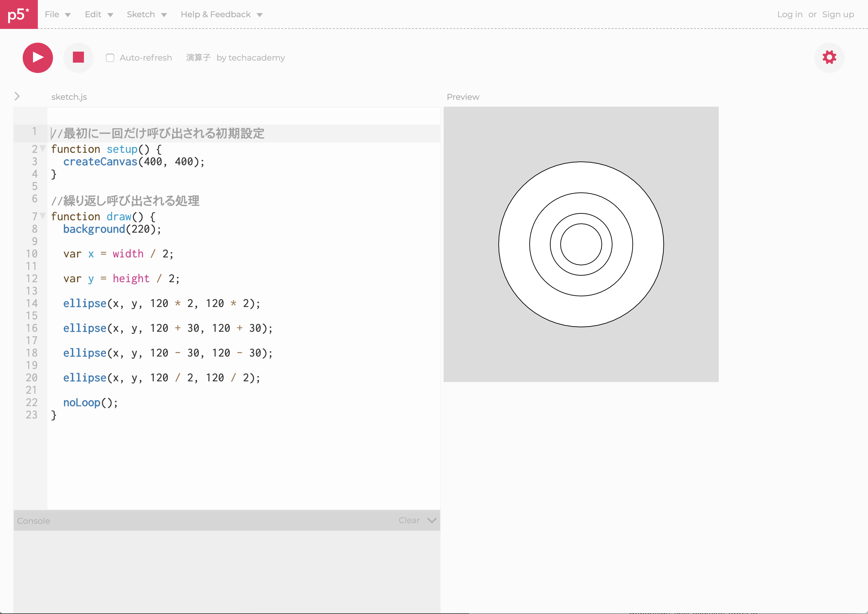Click inside the preview canvas circles

(x=581, y=244)
